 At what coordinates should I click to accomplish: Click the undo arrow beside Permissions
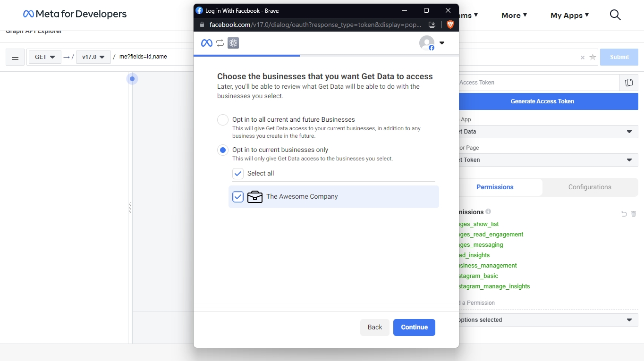pos(624,214)
